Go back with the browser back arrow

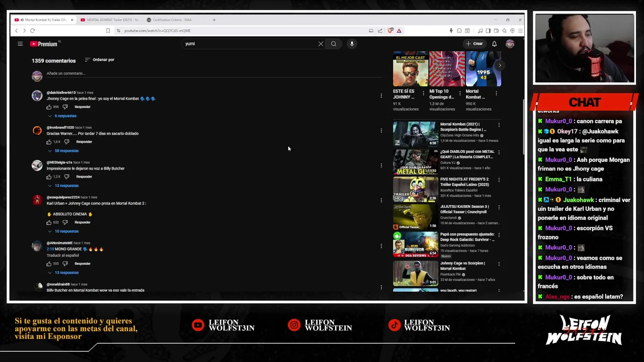16,31
